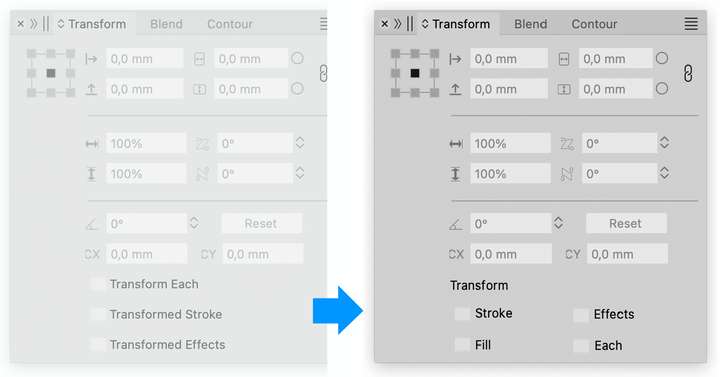
Task: Check the Fill checkbox under Transform
Action: coord(462,344)
